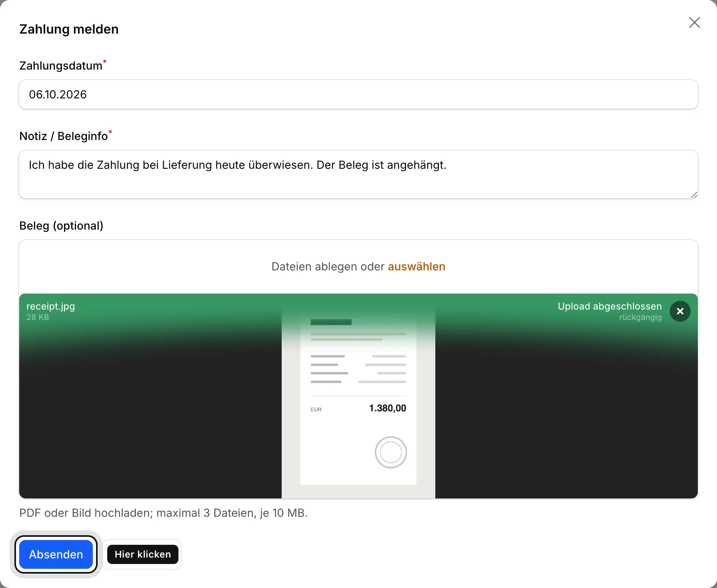
Task: Click the Notiz / Beleginfo label
Action: point(64,136)
